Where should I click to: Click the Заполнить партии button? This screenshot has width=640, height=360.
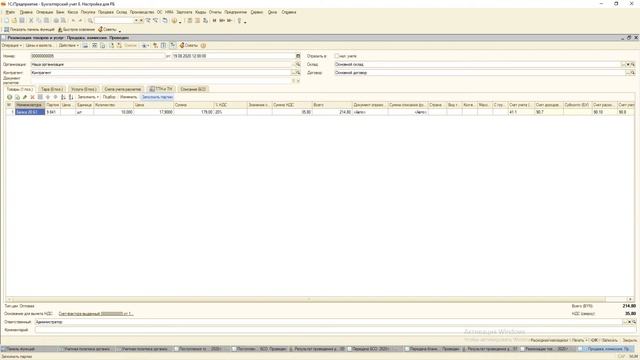click(157, 97)
